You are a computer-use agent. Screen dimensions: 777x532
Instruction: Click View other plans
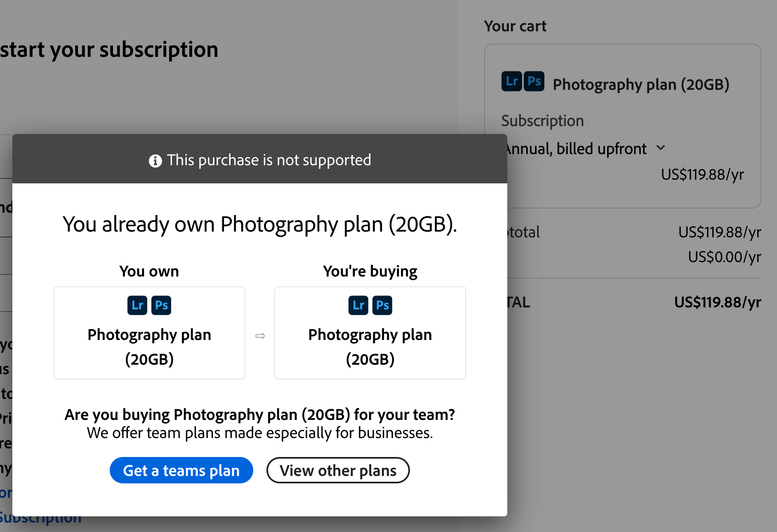(338, 470)
